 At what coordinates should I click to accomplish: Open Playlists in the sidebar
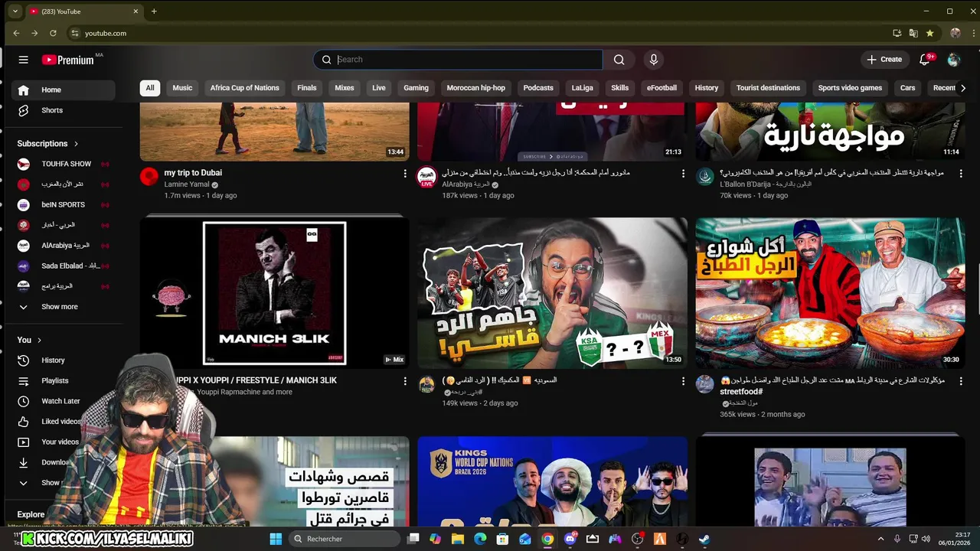tap(64, 380)
